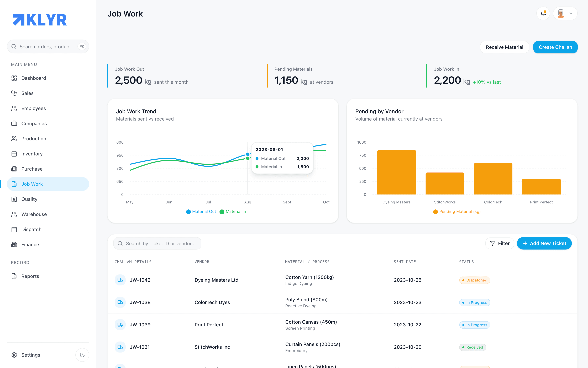Click the Inventory calendar icon
The height and width of the screenshot is (368, 588).
(14, 154)
